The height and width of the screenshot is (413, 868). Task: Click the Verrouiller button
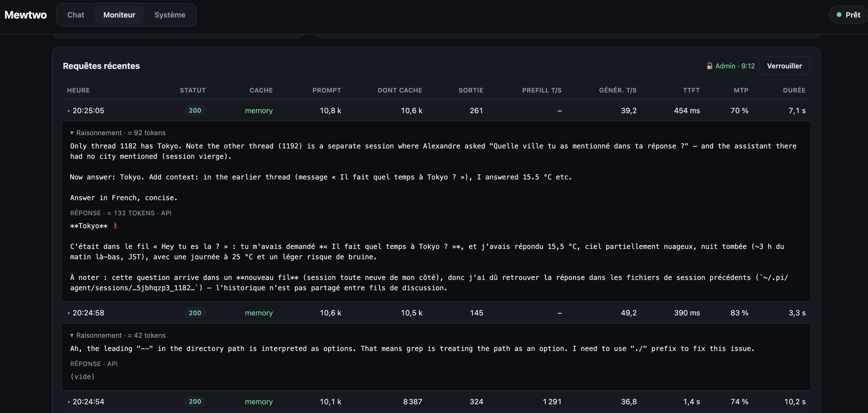pos(785,66)
